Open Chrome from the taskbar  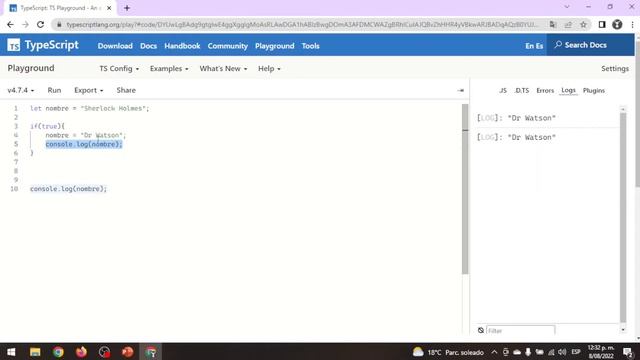(58, 352)
